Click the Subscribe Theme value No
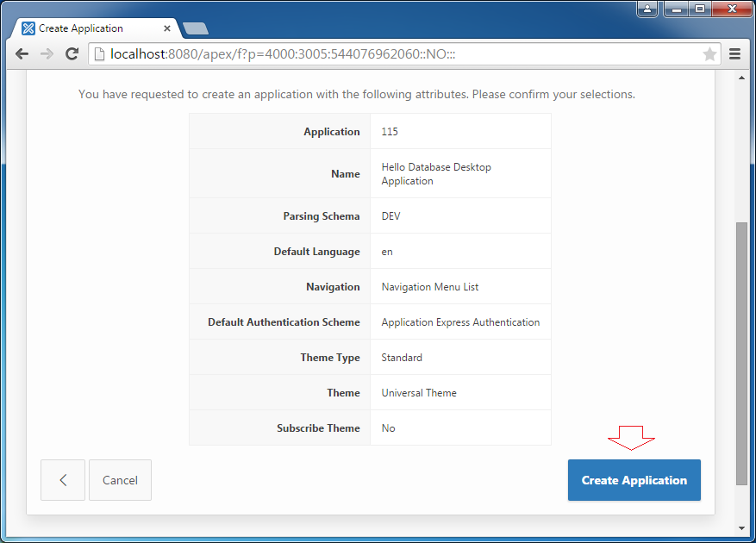This screenshot has width=756, height=543. 388,428
